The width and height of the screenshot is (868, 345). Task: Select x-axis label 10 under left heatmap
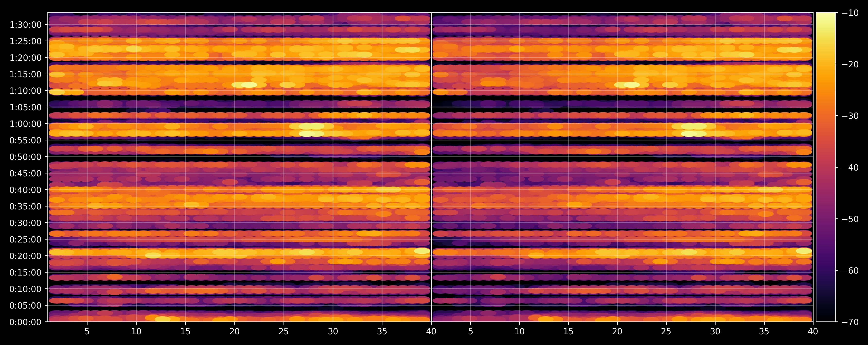pyautogui.click(x=136, y=332)
